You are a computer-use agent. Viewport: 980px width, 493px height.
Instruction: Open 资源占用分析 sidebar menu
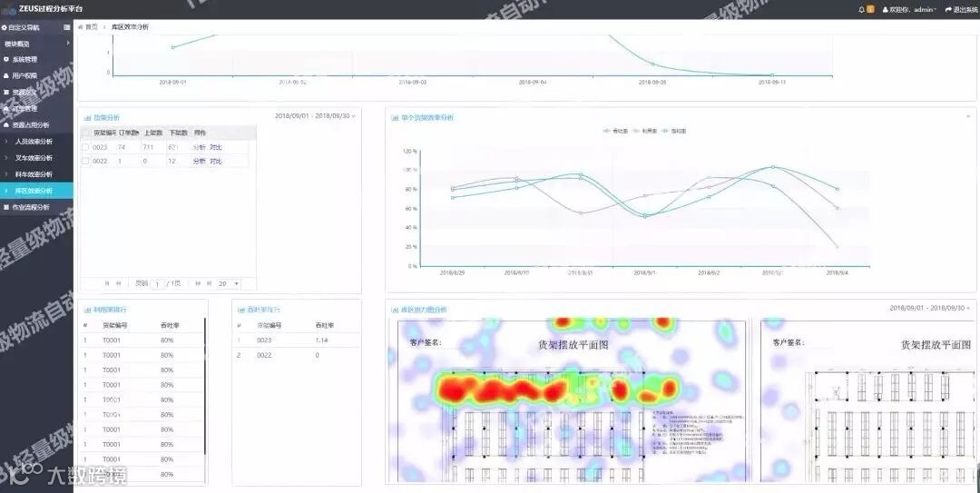36,124
